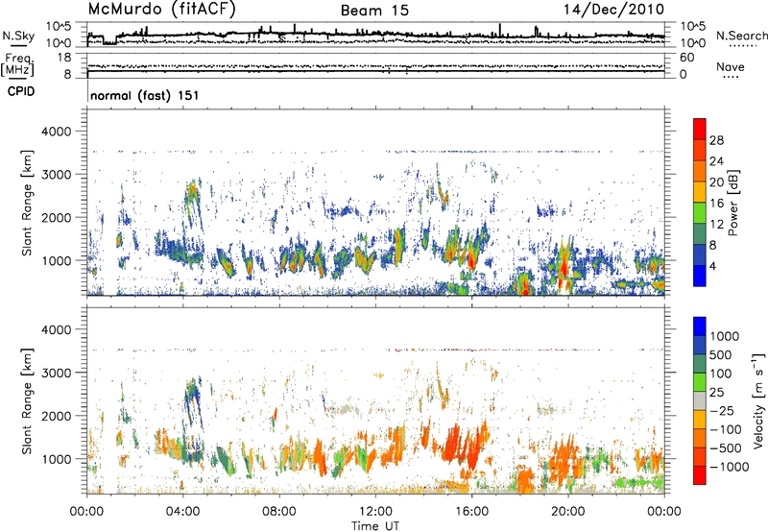768x532 pixels.
Task: Click the 20 value on Power colorbar
Action: click(x=716, y=182)
